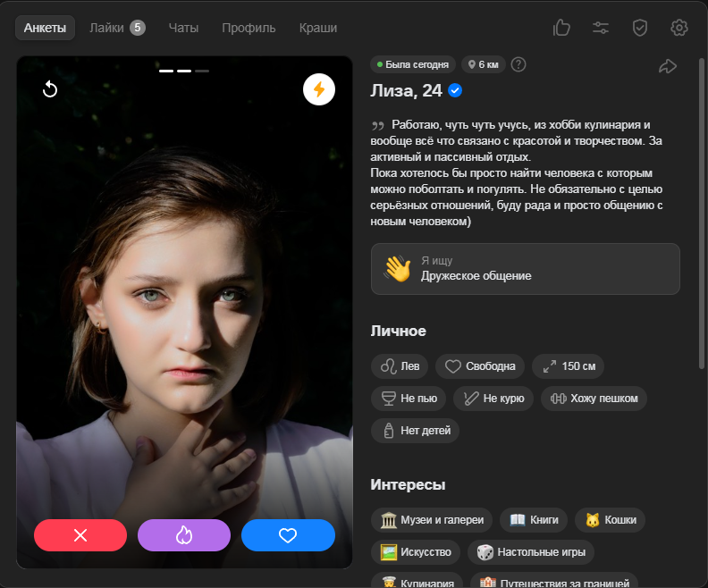Open the Дружеское общение goal card
The height and width of the screenshot is (588, 708).
coord(525,269)
